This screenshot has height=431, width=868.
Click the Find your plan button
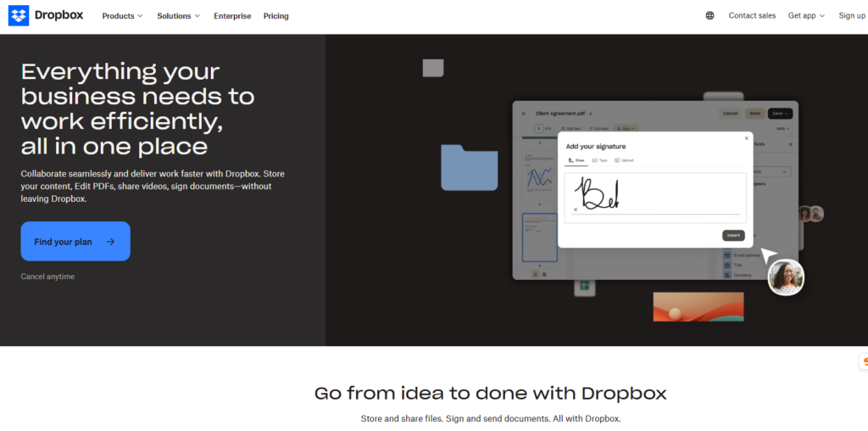[75, 242]
